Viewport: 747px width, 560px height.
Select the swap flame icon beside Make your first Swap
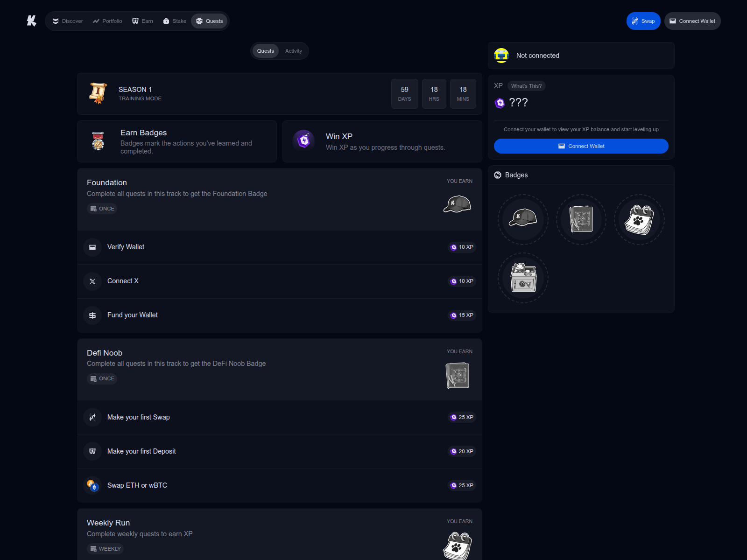coord(92,417)
